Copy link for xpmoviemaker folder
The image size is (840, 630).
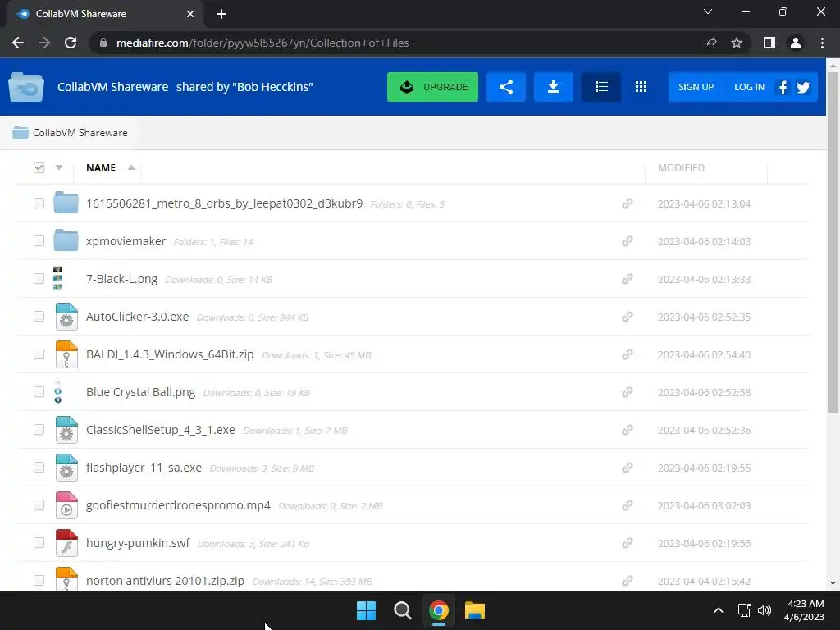click(628, 241)
